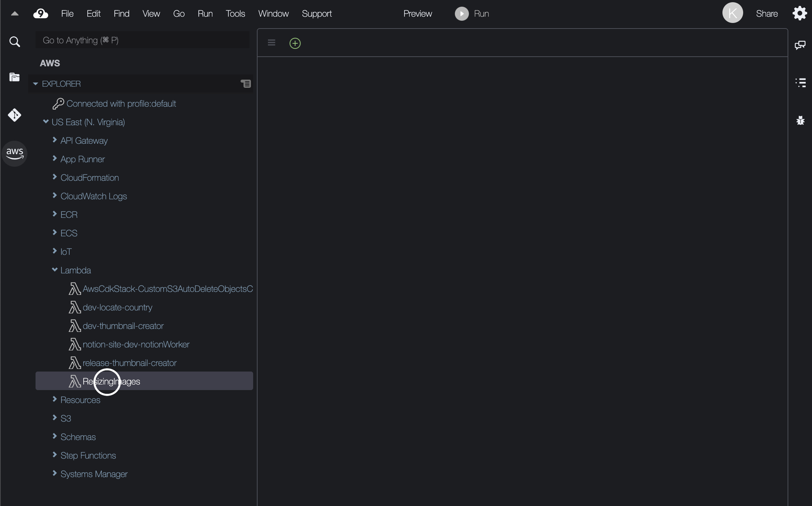The height and width of the screenshot is (506, 812).
Task: Select the AWS toolkit sidebar icon
Action: click(x=14, y=153)
